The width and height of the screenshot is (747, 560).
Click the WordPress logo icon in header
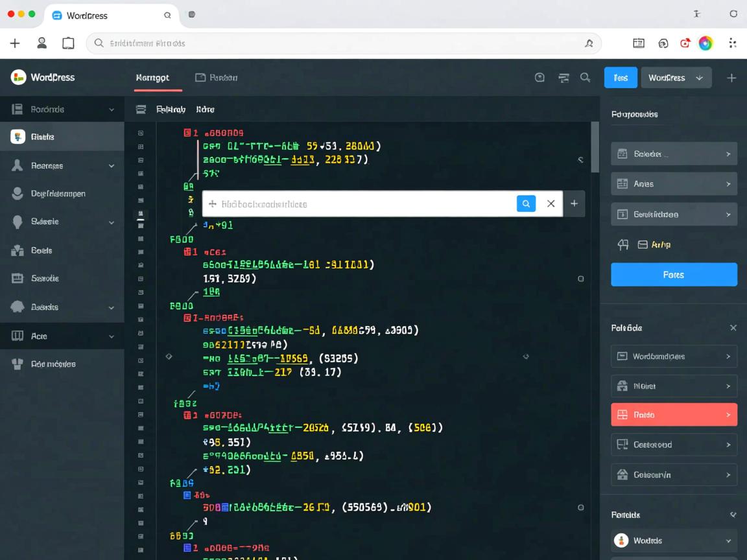pyautogui.click(x=18, y=77)
